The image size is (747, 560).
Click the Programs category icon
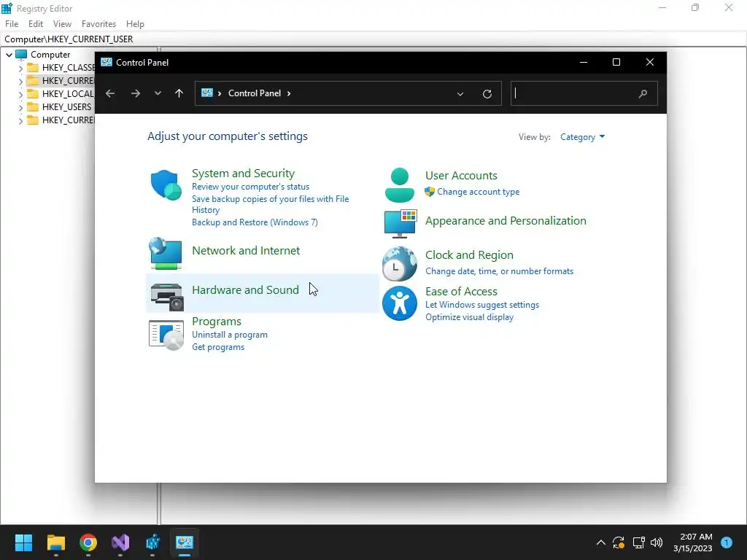[x=166, y=335]
